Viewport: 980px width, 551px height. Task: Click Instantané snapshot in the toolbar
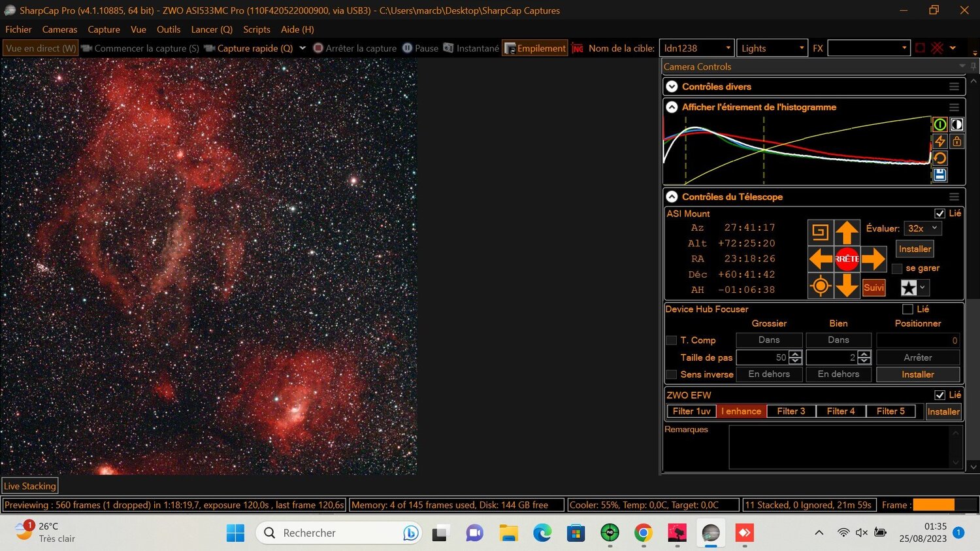(471, 48)
